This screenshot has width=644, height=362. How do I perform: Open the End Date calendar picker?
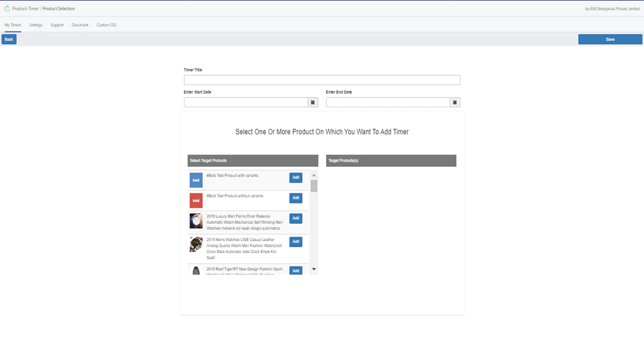[455, 103]
